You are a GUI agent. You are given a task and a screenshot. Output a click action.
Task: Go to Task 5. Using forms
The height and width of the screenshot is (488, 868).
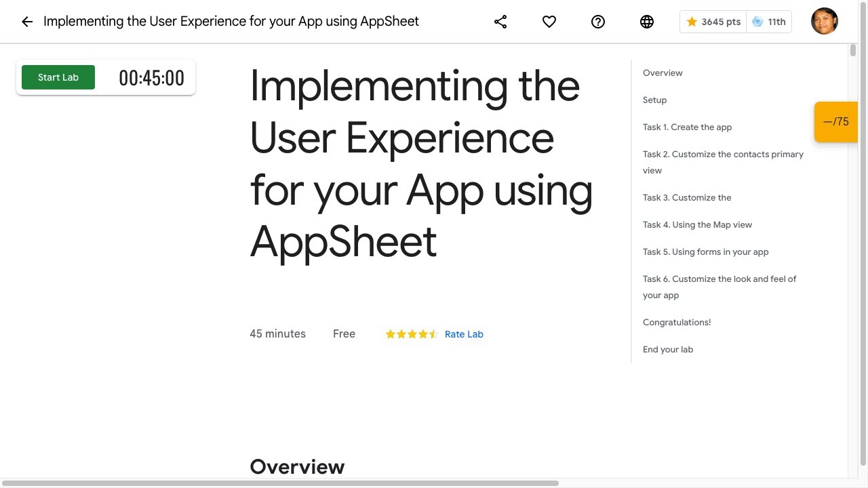point(705,251)
